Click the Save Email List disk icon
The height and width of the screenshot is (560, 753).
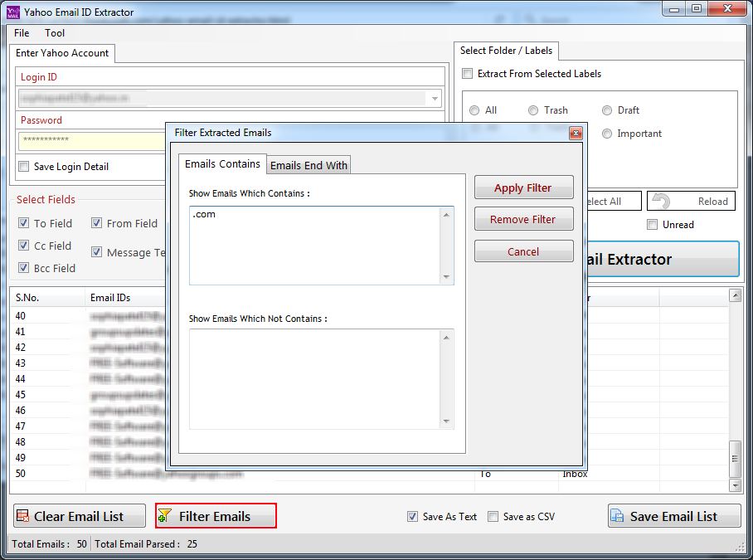click(x=617, y=516)
